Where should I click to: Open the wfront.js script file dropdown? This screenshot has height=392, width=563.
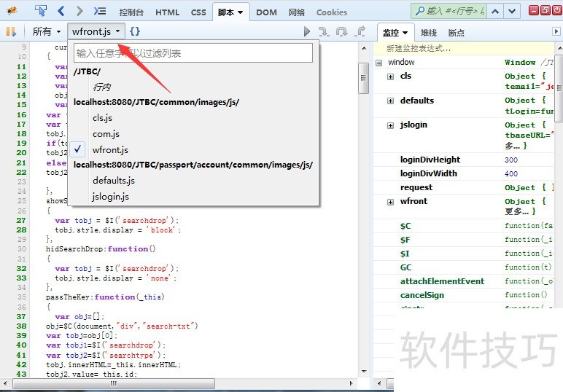(x=96, y=31)
